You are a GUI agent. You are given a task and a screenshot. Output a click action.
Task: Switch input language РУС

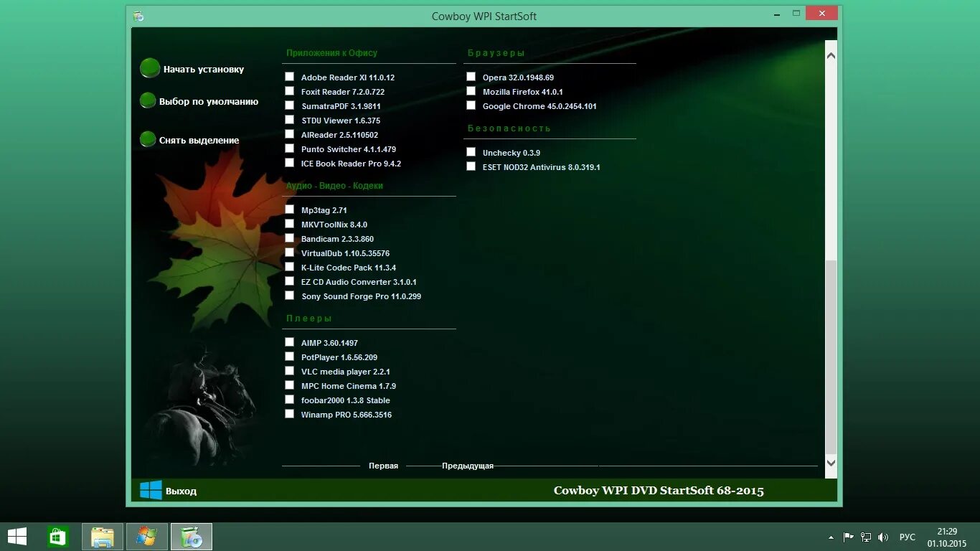[908, 537]
